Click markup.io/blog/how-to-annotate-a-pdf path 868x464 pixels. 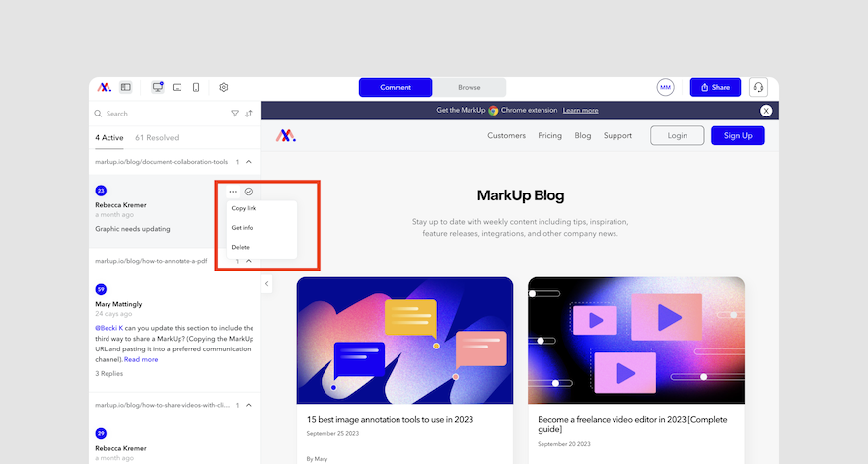(151, 261)
